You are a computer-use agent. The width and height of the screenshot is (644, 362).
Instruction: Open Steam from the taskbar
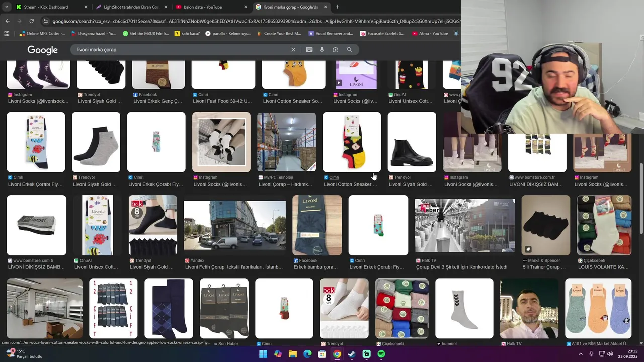(x=352, y=354)
